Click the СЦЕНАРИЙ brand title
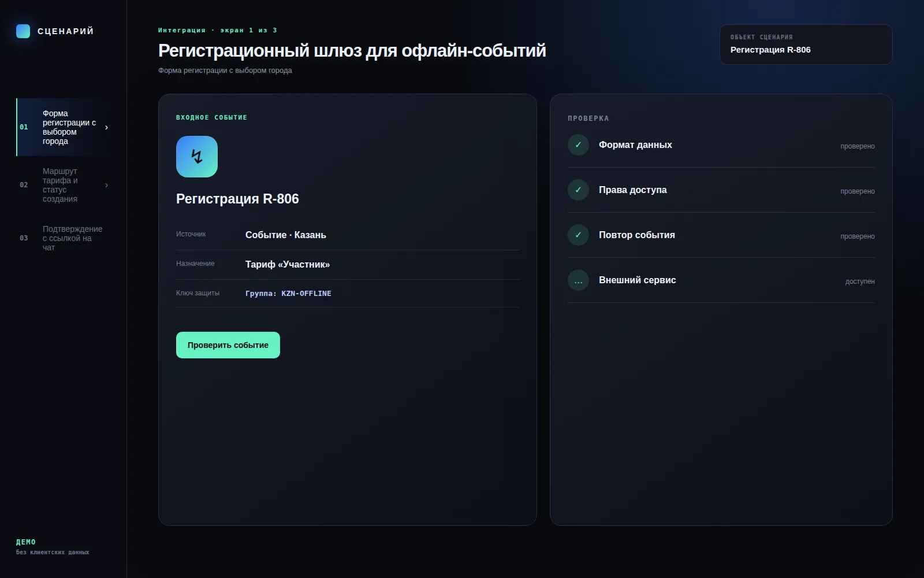This screenshot has height=578, width=924. pyautogui.click(x=65, y=31)
